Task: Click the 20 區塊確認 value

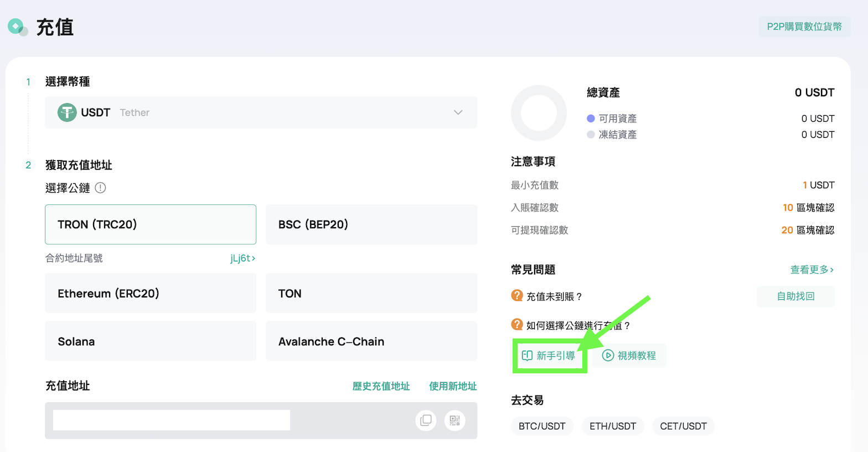Action: pos(808,230)
